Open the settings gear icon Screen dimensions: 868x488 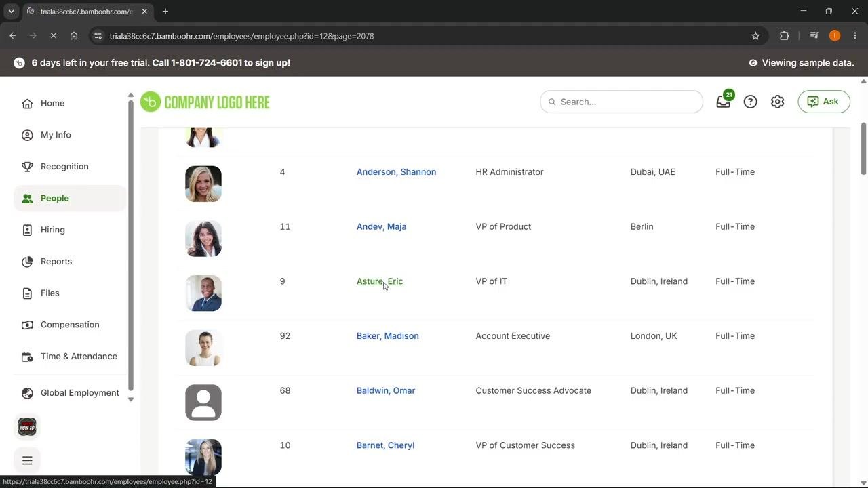point(777,102)
